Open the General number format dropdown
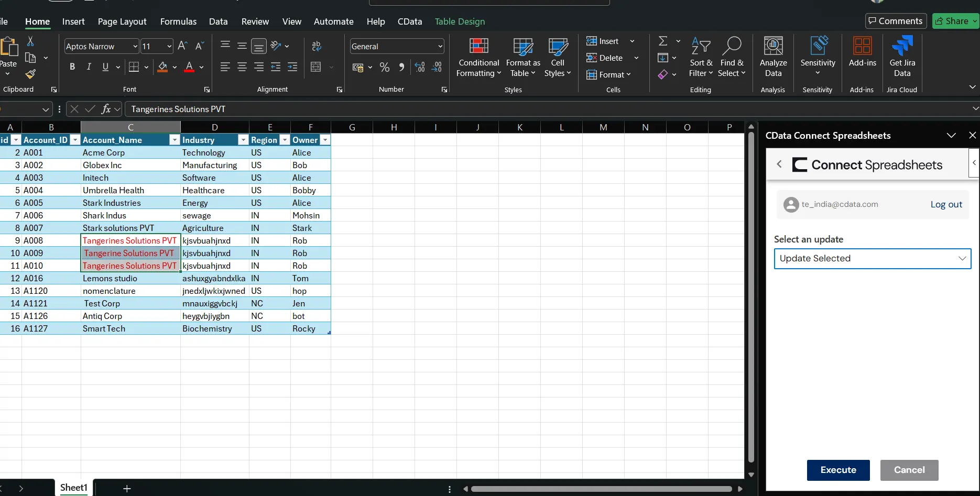Viewport: 980px width, 496px height. point(440,46)
